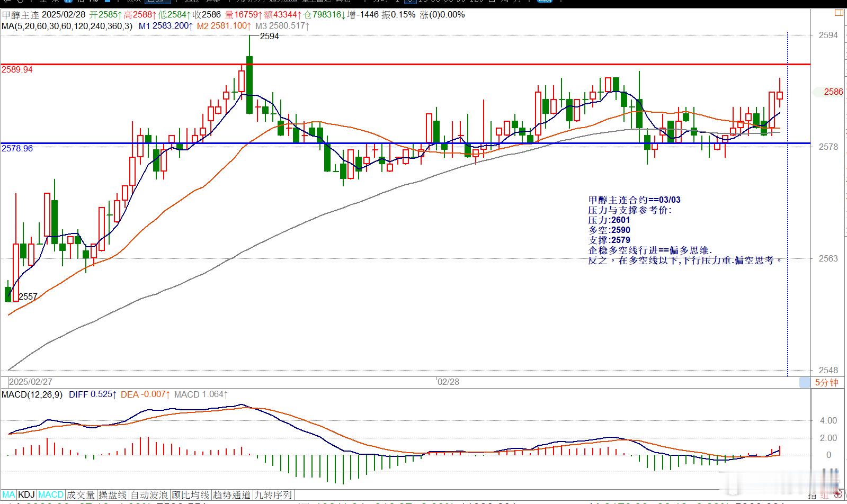Click the MACD 1.064 value
This screenshot has height=504, width=847.
[201, 394]
